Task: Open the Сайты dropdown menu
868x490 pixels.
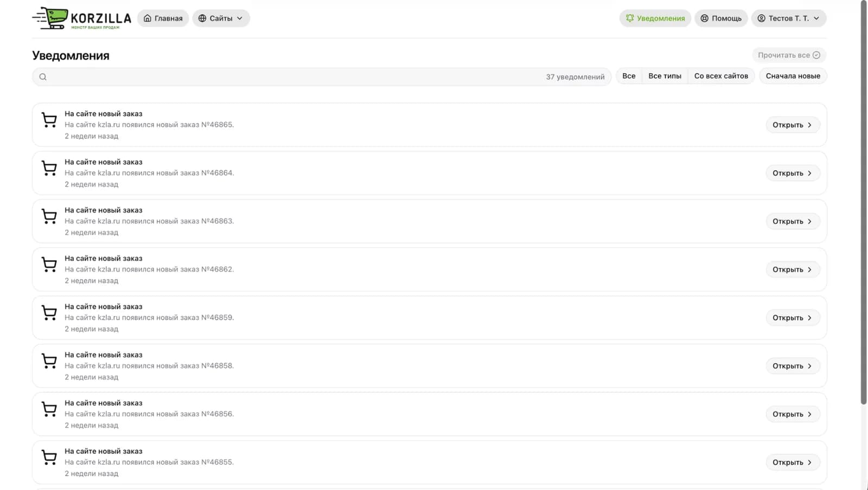Action: (221, 18)
